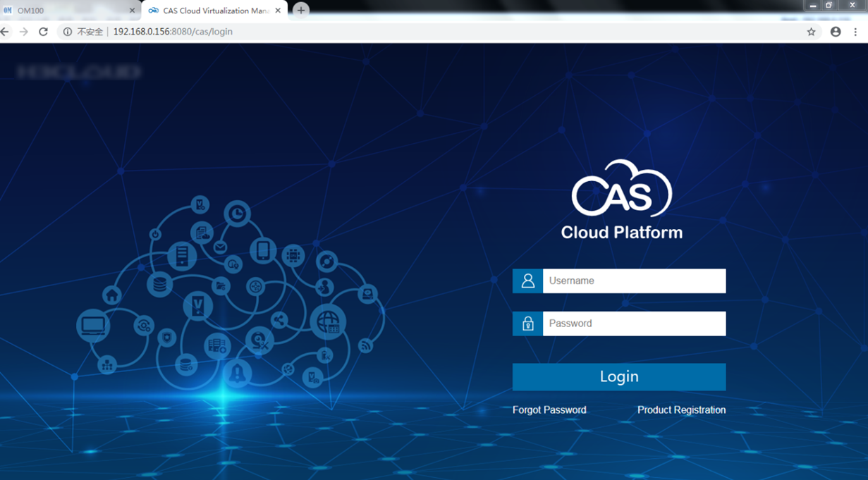Go forward in browser history

click(24, 32)
